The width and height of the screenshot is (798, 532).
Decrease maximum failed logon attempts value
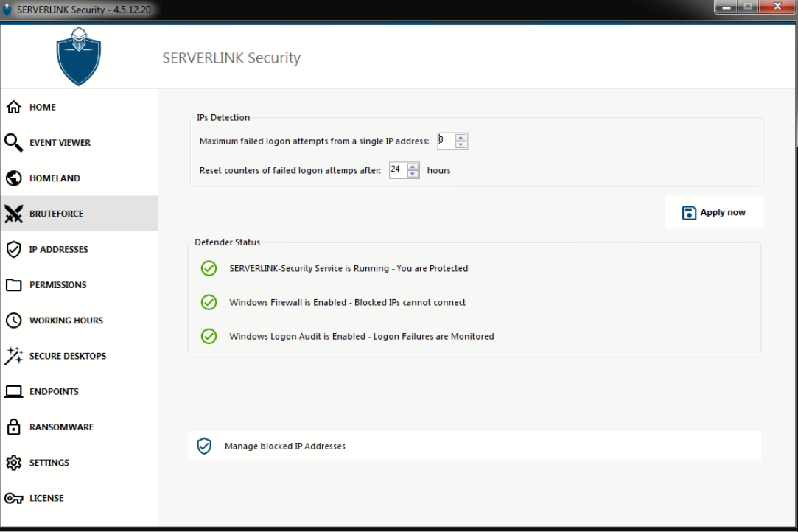[461, 144]
